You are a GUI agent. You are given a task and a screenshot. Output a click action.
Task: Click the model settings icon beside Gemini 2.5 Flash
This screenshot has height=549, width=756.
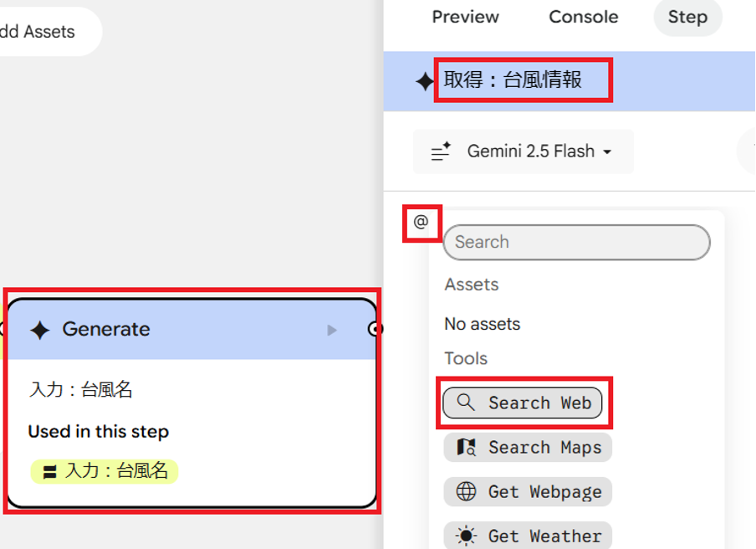(441, 151)
